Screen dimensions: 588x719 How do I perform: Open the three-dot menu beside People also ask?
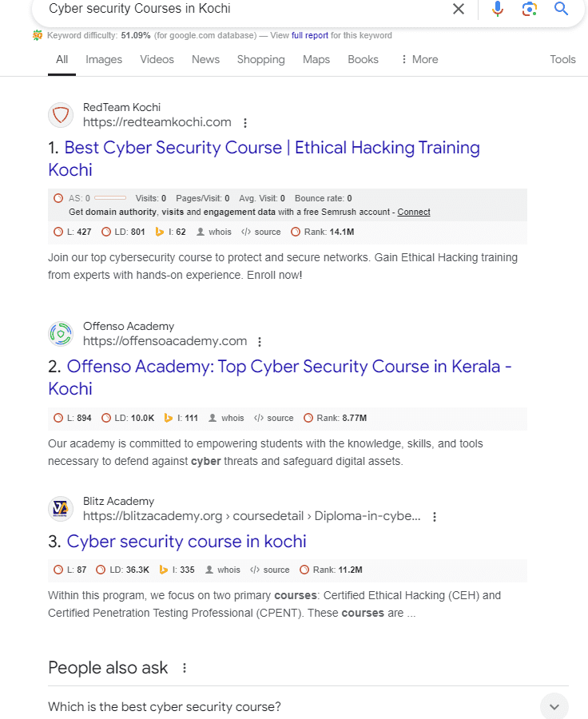tap(185, 668)
